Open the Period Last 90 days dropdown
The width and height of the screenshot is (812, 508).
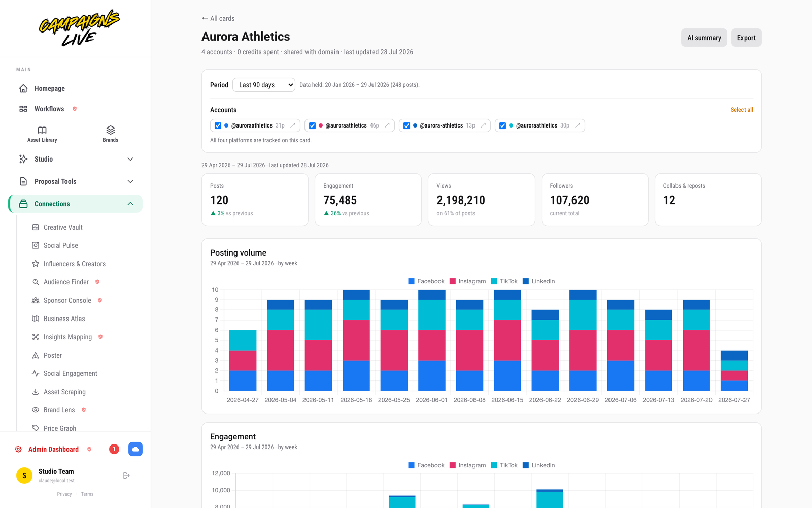click(264, 85)
